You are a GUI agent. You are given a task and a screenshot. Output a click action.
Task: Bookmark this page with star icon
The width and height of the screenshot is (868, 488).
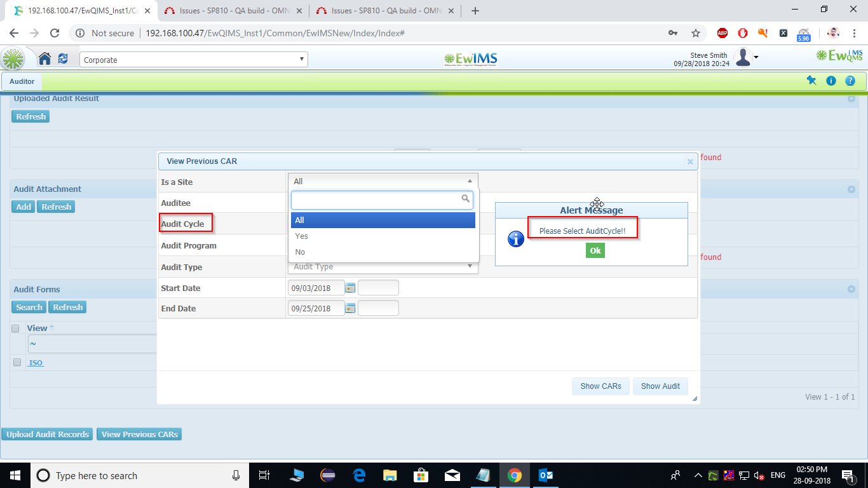coord(696,33)
